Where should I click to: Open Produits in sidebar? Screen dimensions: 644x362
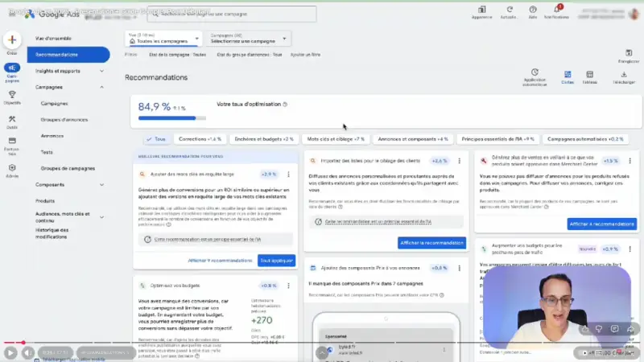[x=45, y=201]
